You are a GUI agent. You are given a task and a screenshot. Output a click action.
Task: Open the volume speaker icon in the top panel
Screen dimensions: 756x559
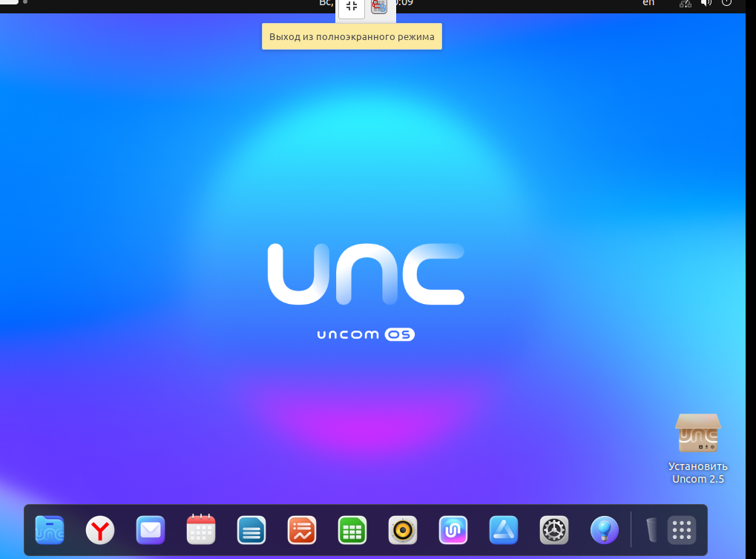[706, 4]
